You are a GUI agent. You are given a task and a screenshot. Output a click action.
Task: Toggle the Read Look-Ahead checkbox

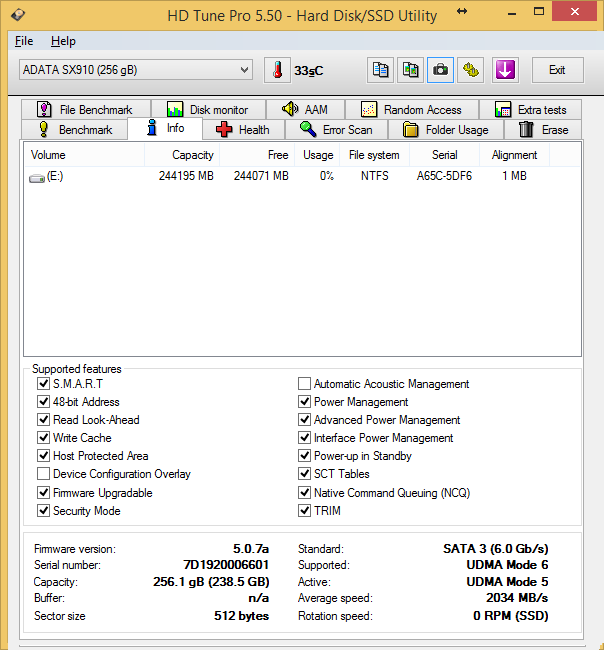44,420
